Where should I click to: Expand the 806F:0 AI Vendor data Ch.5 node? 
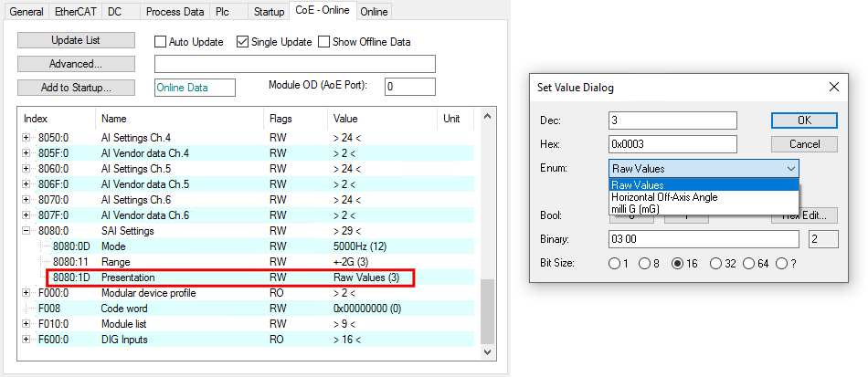tap(26, 184)
